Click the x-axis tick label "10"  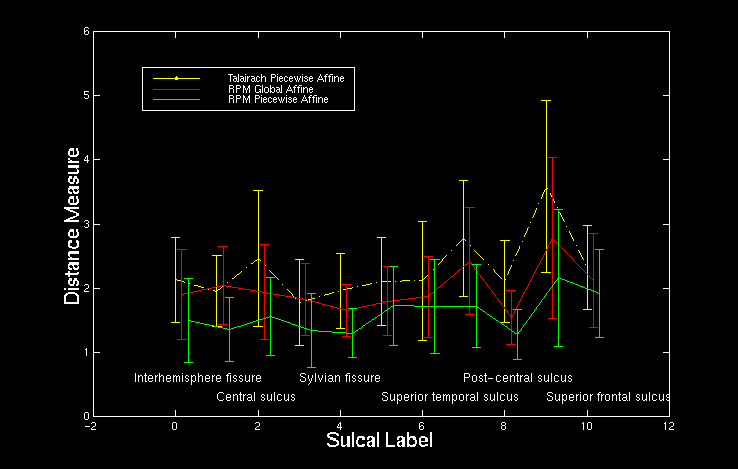(x=586, y=426)
